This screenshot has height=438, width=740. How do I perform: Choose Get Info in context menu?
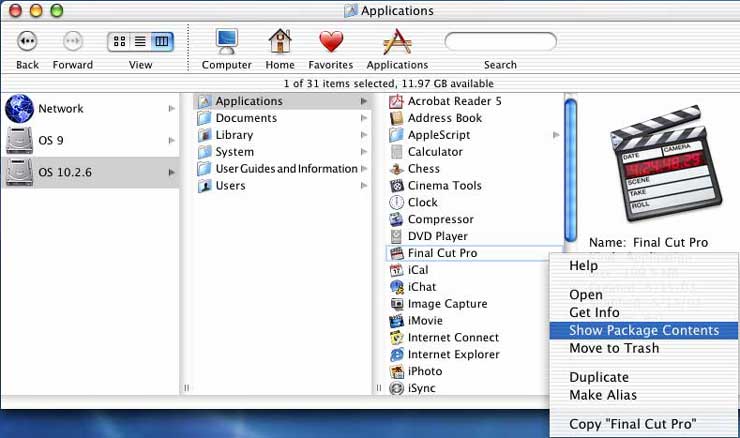pos(594,312)
